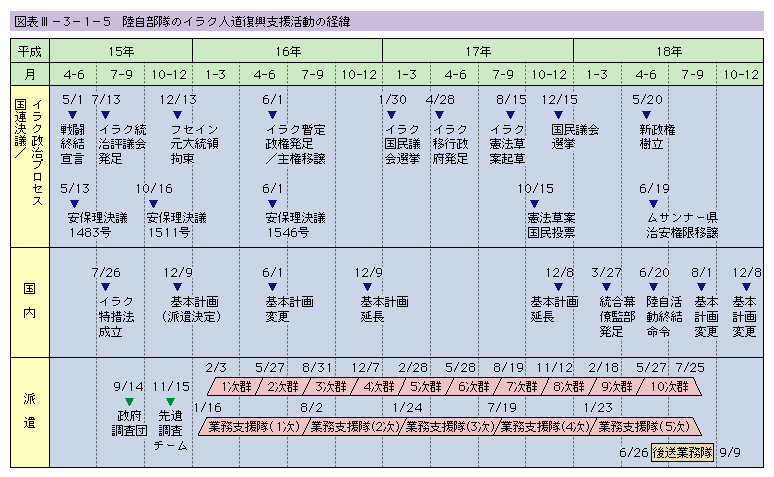Click the green triangle above 先遣調査チーム
Viewport: 774px width, 477px height.
pyautogui.click(x=170, y=401)
